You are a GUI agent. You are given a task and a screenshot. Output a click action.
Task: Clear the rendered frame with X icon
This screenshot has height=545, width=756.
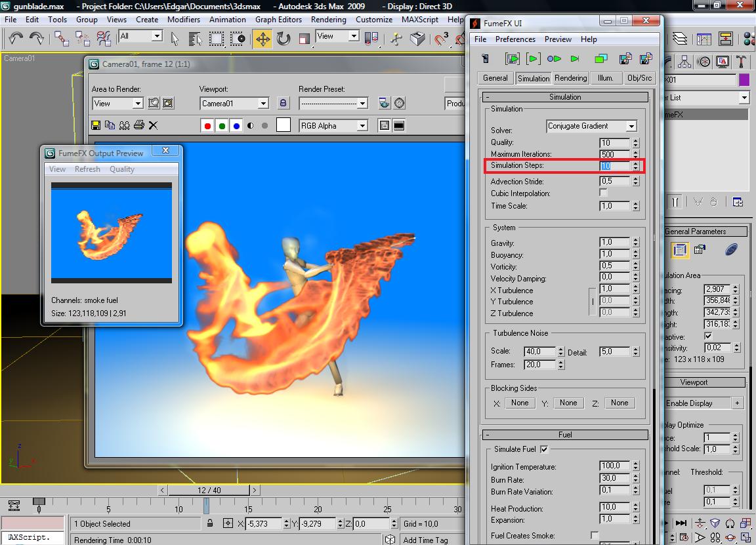coord(154,125)
